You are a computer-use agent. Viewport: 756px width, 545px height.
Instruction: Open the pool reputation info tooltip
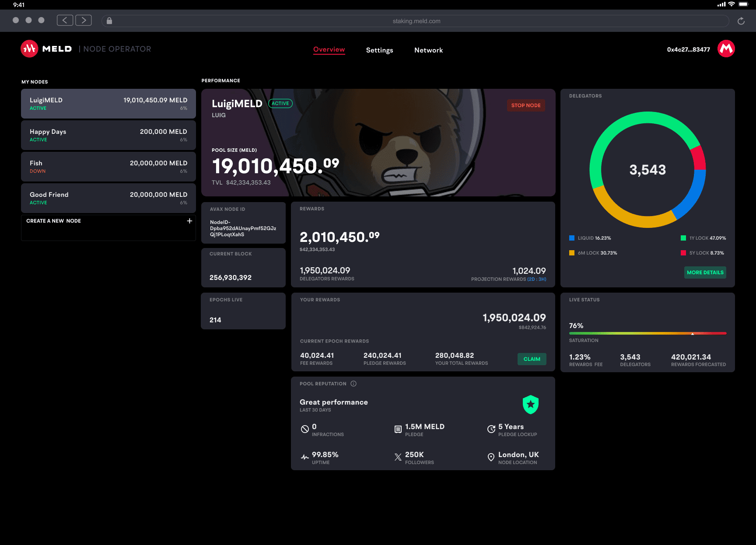point(353,384)
